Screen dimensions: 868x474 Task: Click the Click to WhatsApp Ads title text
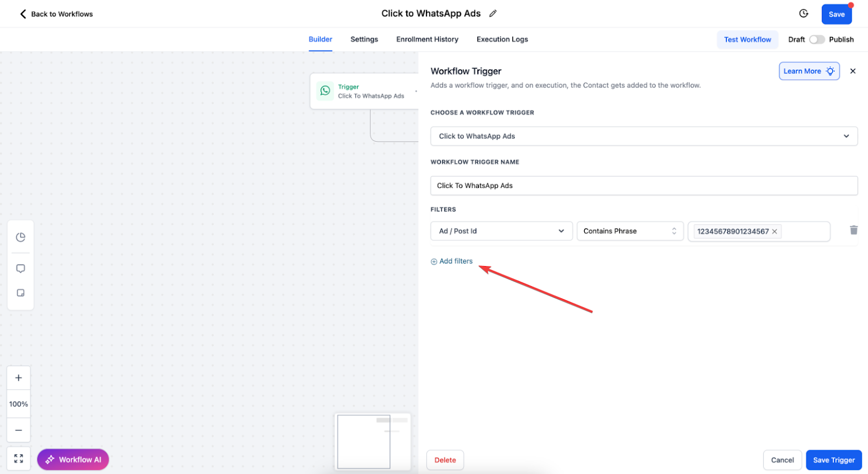[431, 14]
